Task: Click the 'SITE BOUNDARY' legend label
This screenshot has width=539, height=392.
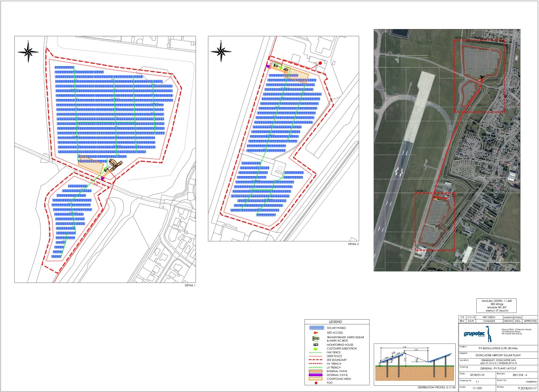Action: pos(337,360)
